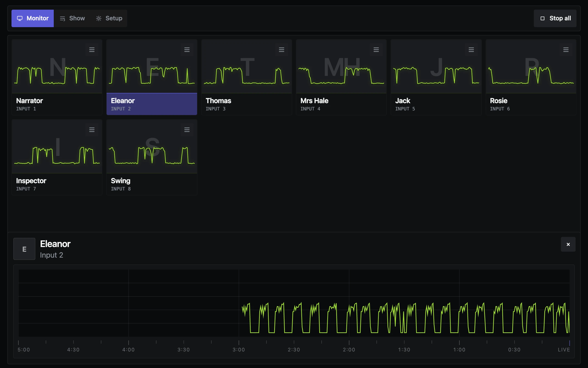Select the Jack Input 5 card

coord(436,78)
